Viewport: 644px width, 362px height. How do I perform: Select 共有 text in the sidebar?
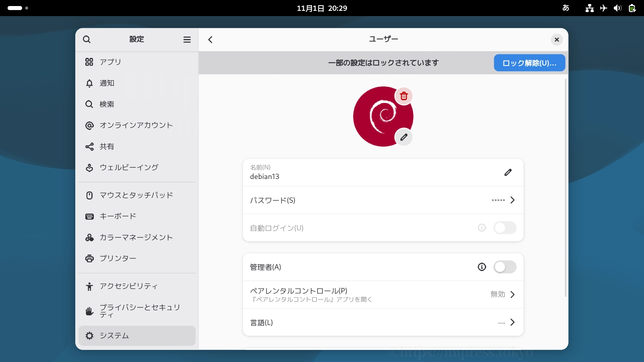[x=107, y=146]
